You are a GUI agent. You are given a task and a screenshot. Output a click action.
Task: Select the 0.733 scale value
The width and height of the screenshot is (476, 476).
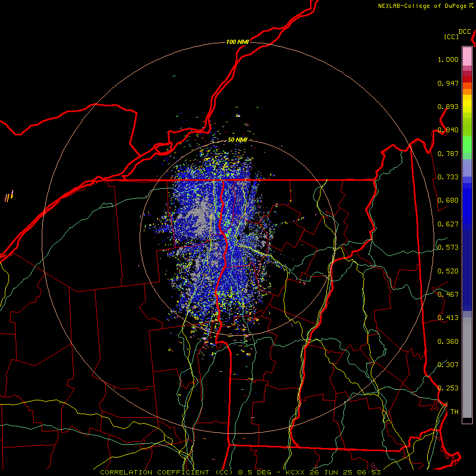(448, 177)
